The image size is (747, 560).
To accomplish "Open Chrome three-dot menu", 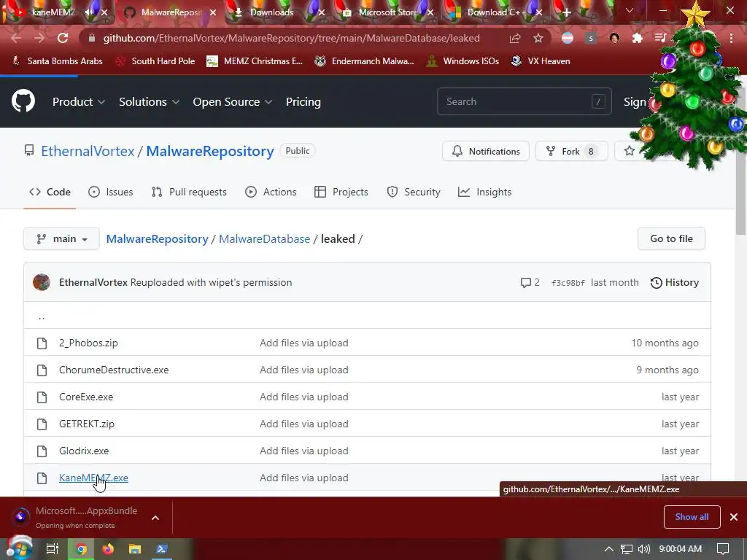I will tap(731, 38).
